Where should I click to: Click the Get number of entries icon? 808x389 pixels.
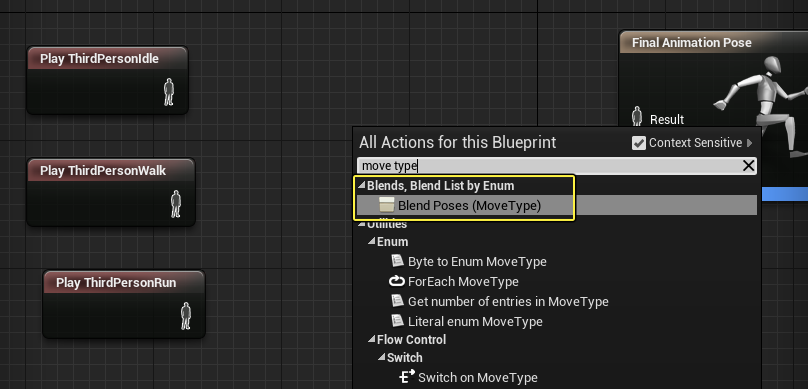point(397,301)
